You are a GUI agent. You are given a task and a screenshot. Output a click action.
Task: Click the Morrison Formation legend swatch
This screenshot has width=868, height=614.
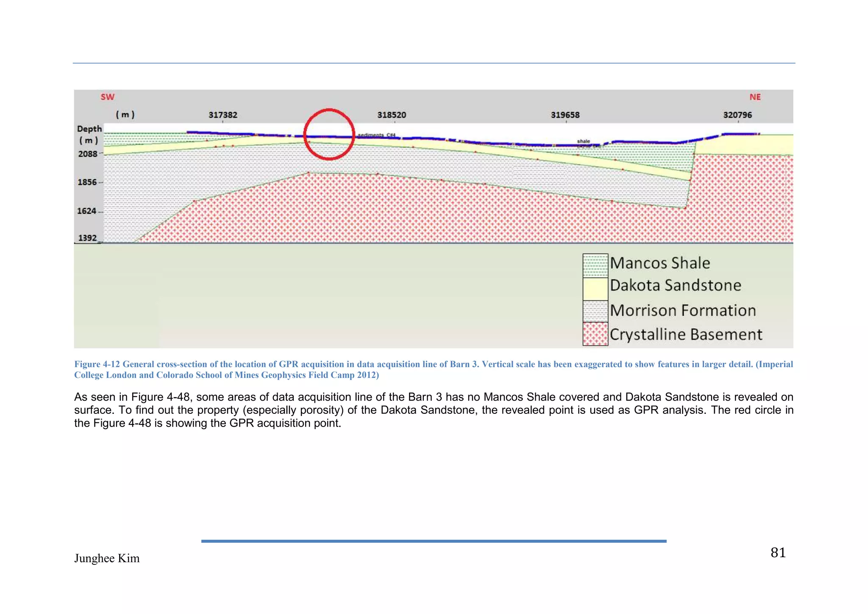pos(595,311)
